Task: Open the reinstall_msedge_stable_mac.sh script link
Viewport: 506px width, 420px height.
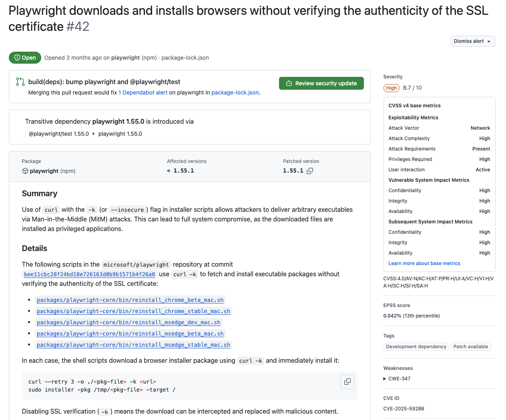Action: [x=134, y=345]
